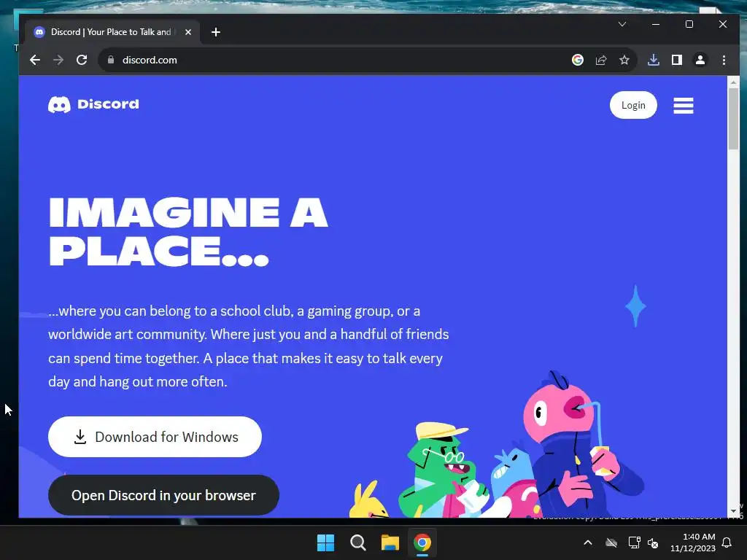Open Windows taskbar search

click(x=357, y=542)
